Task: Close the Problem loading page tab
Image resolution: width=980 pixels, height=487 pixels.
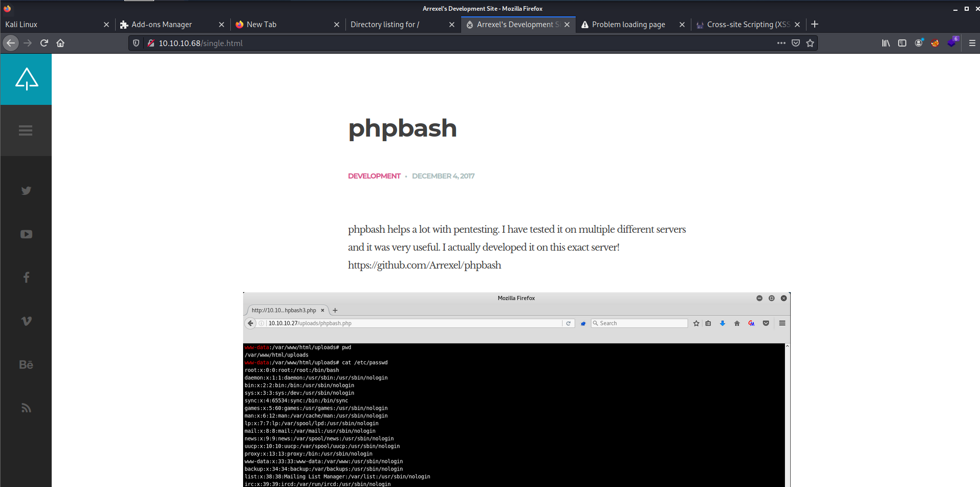Action: pos(682,25)
